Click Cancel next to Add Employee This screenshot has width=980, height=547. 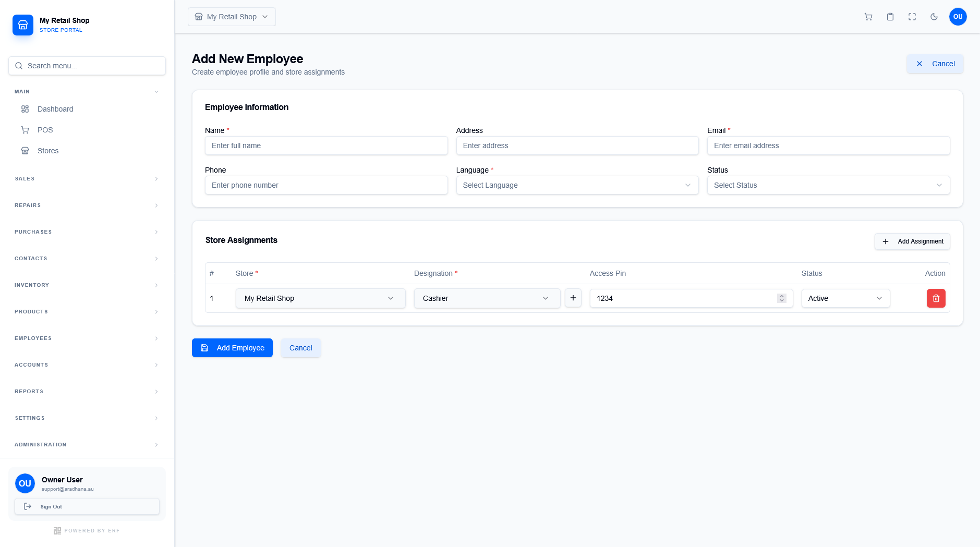[x=301, y=348]
